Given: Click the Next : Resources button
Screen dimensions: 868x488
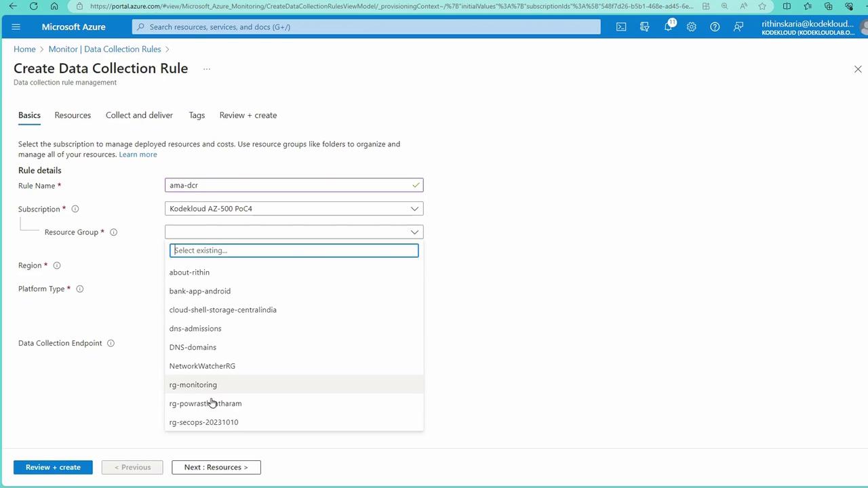Looking at the screenshot, I should pyautogui.click(x=216, y=467).
